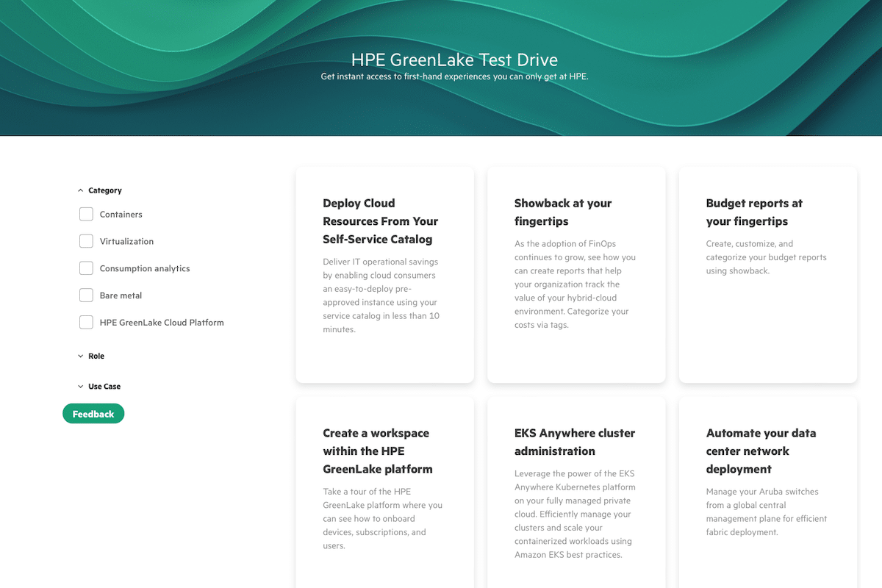Click the green Feedback button

93,414
